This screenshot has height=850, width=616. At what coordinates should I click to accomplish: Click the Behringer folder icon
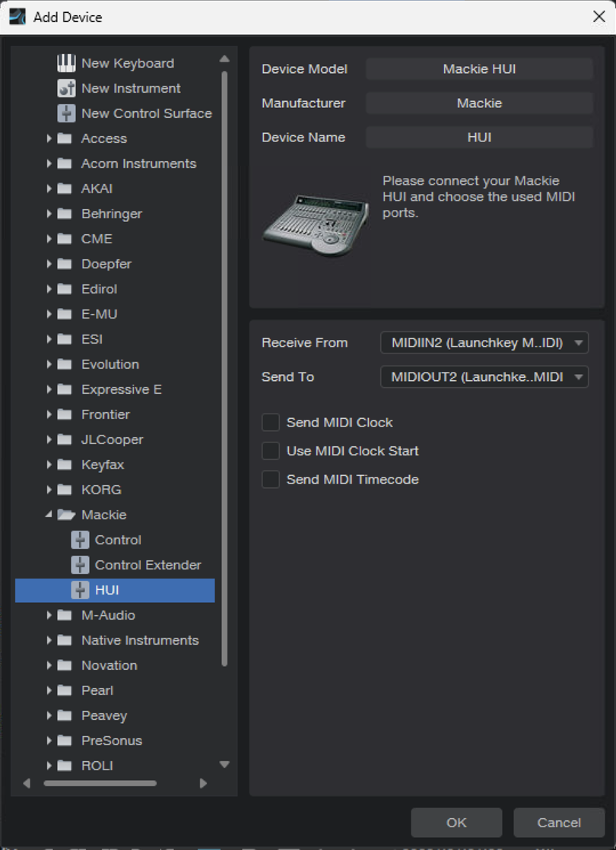[x=65, y=214]
